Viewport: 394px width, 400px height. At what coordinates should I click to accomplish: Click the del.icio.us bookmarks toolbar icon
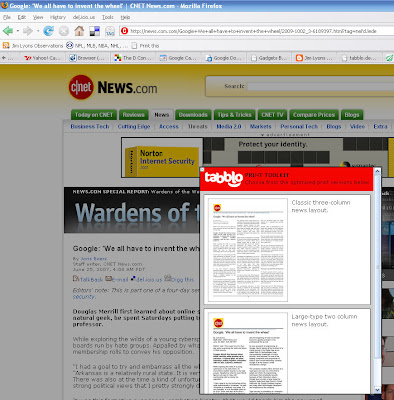[x=95, y=31]
